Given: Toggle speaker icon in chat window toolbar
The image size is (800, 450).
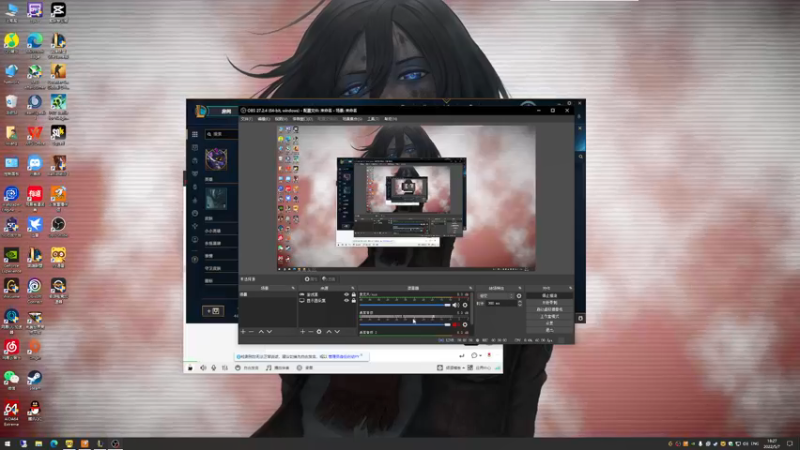Looking at the screenshot, I should click(x=203, y=368).
